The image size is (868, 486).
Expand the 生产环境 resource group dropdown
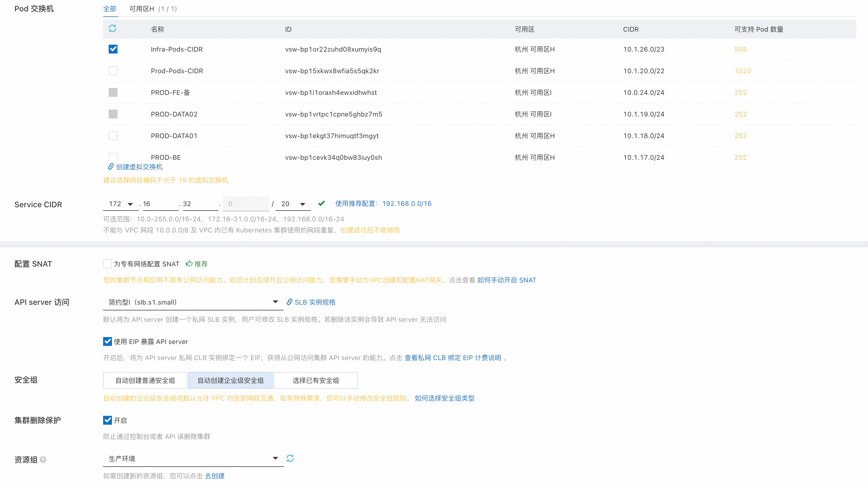pyautogui.click(x=193, y=458)
